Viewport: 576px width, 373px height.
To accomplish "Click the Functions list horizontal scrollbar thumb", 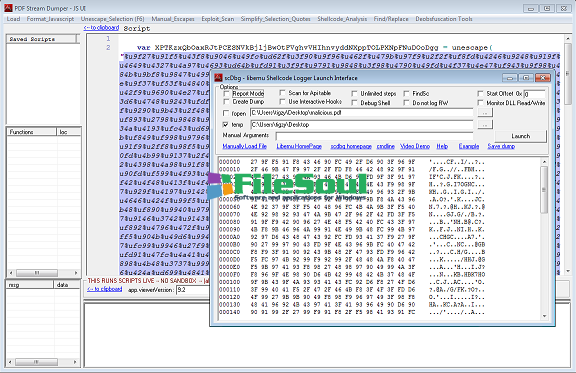I will [37, 273].
